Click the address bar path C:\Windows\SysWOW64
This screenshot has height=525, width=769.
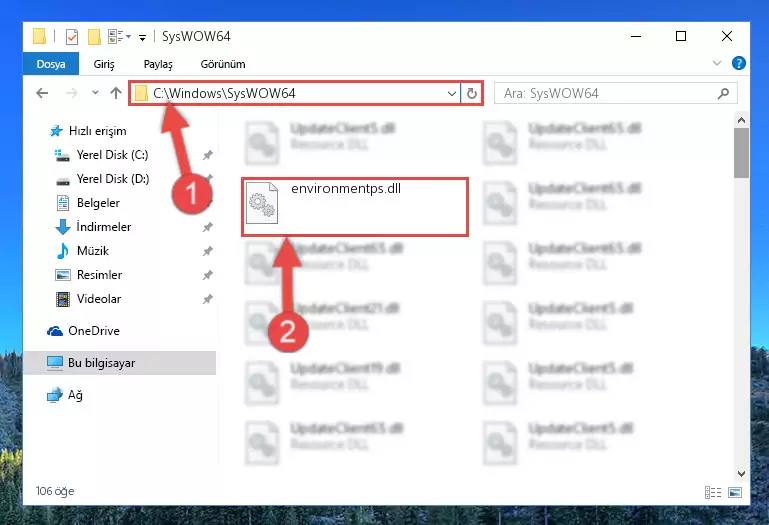pyautogui.click(x=224, y=93)
